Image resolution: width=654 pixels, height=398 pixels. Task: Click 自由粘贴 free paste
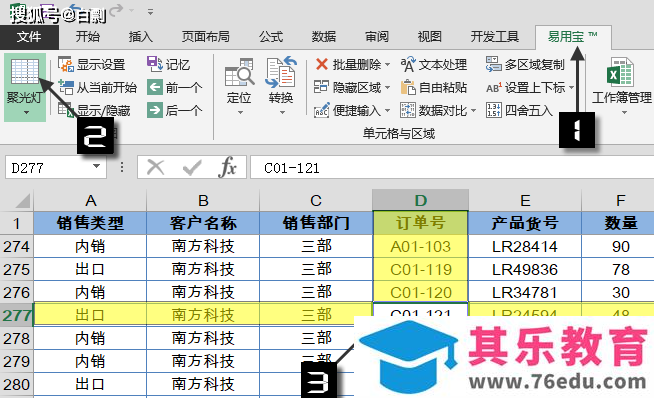click(x=434, y=88)
